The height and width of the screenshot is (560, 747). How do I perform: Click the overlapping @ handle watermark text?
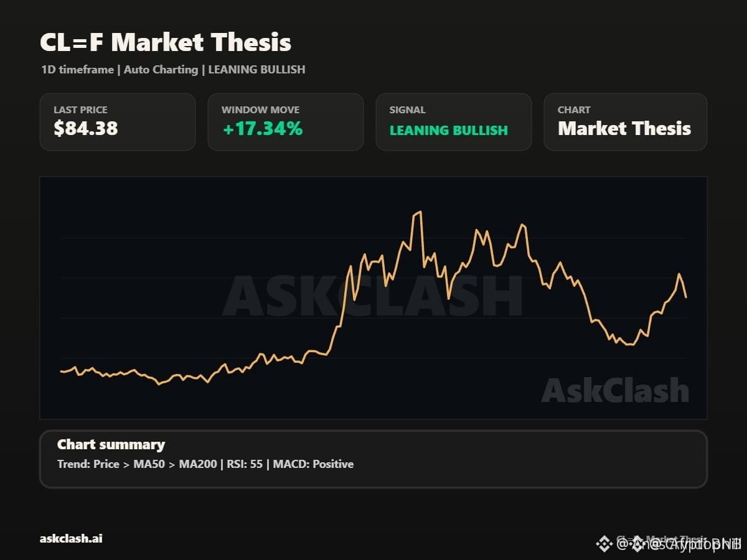pos(679,545)
